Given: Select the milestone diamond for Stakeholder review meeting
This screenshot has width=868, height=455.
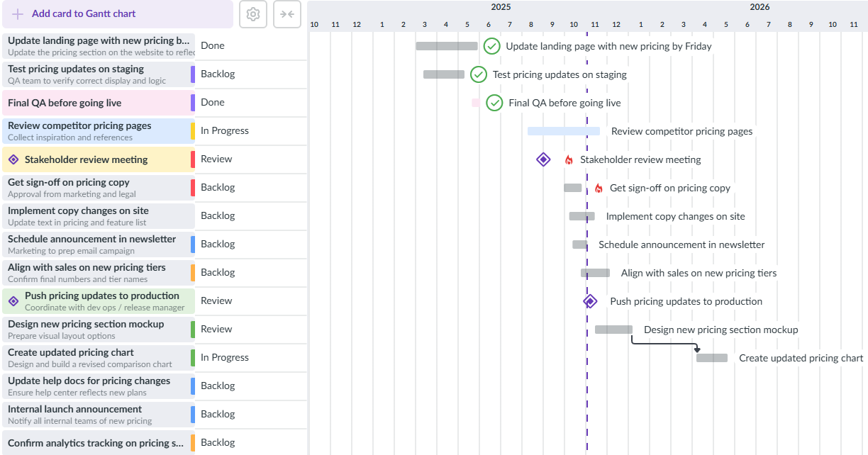Looking at the screenshot, I should (543, 159).
